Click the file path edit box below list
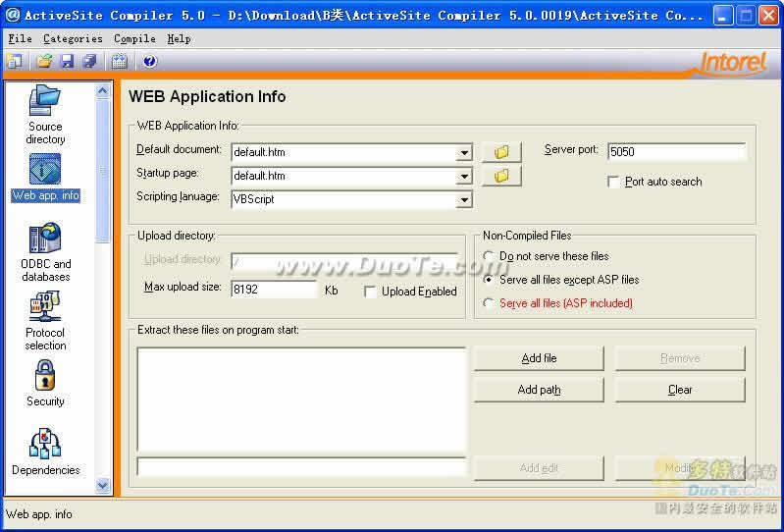Viewport: 784px width, 532px height. 301,467
